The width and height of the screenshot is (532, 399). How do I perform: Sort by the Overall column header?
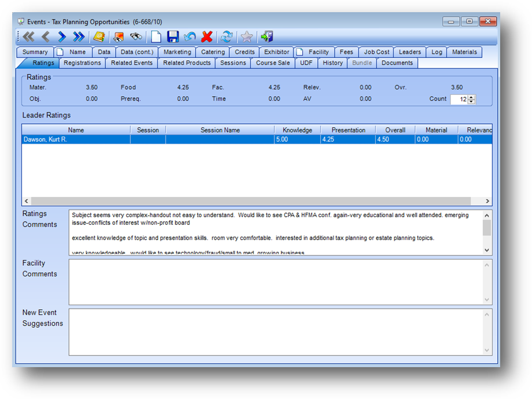click(x=395, y=130)
